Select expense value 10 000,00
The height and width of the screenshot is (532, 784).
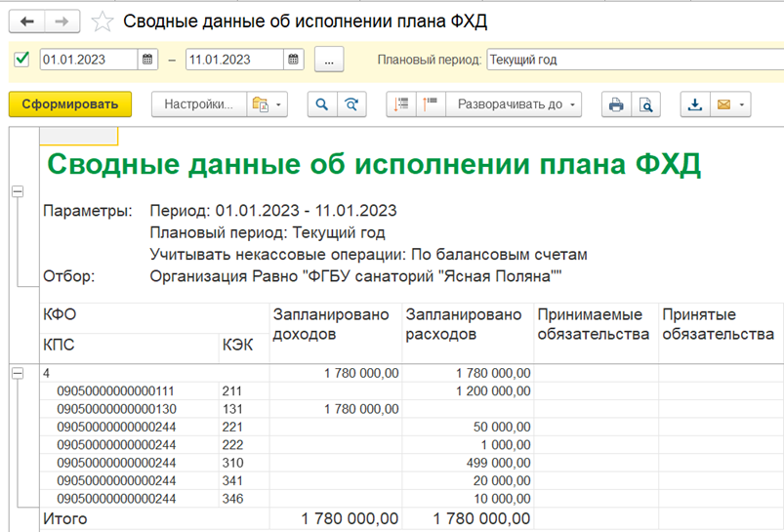[x=468, y=499]
